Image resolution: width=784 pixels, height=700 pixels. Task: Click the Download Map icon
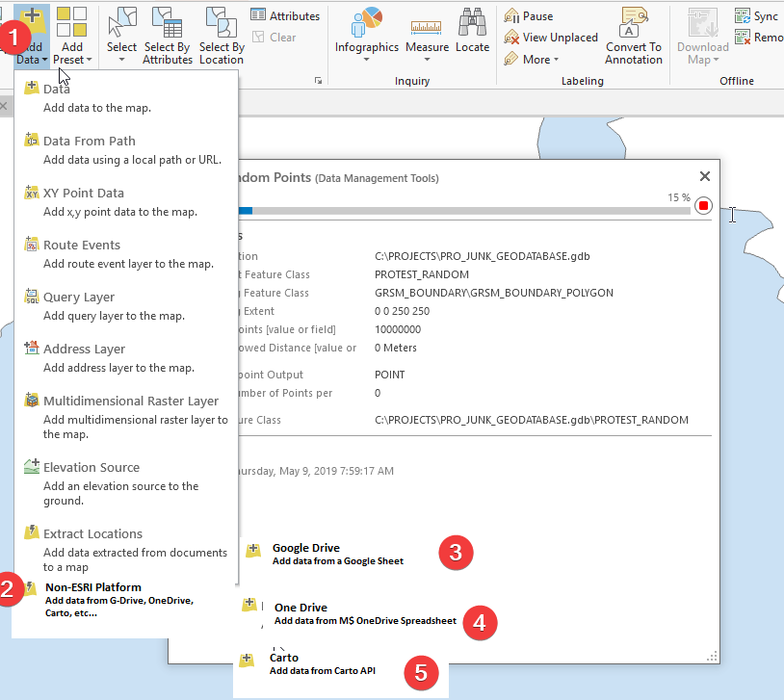click(x=703, y=21)
